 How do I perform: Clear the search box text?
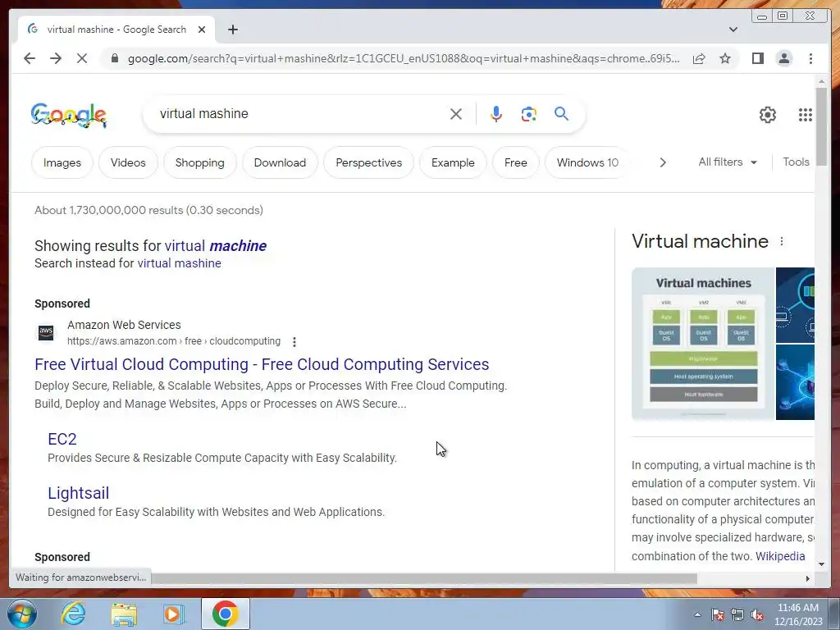tap(456, 113)
